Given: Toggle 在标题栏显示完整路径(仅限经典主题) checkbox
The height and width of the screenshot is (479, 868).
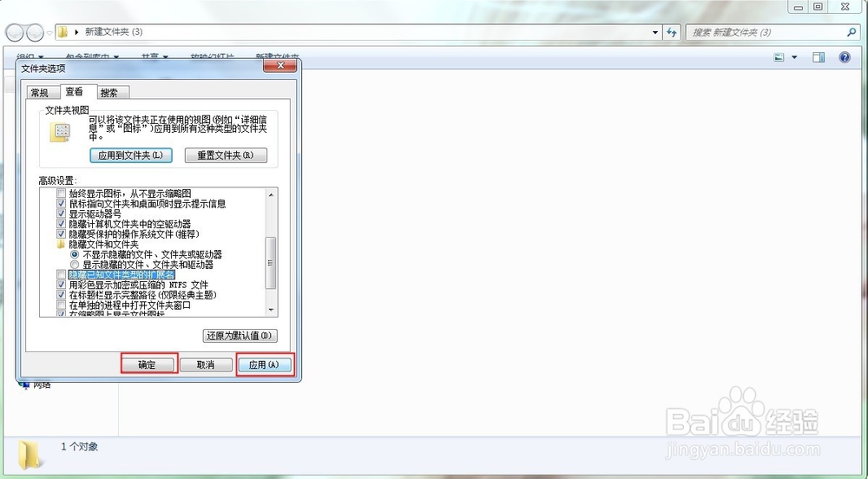Looking at the screenshot, I should coord(62,295).
